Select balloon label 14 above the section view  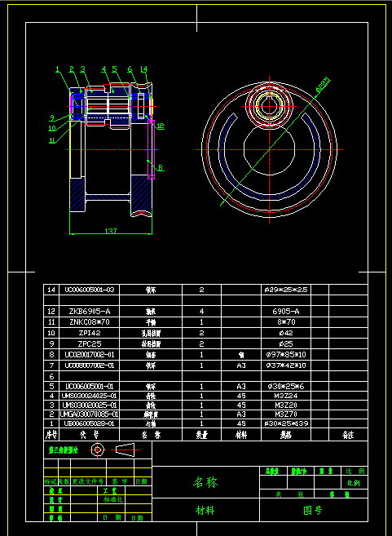pos(144,69)
